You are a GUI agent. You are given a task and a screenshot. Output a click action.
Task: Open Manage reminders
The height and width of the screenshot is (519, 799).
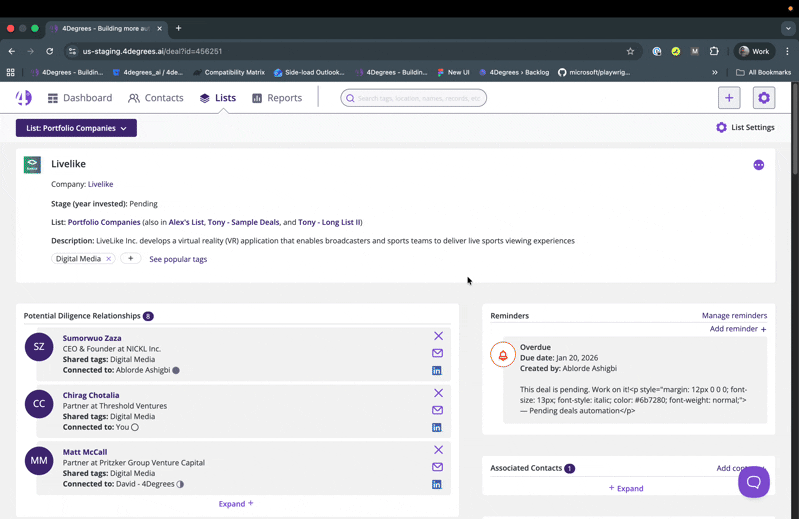point(734,315)
